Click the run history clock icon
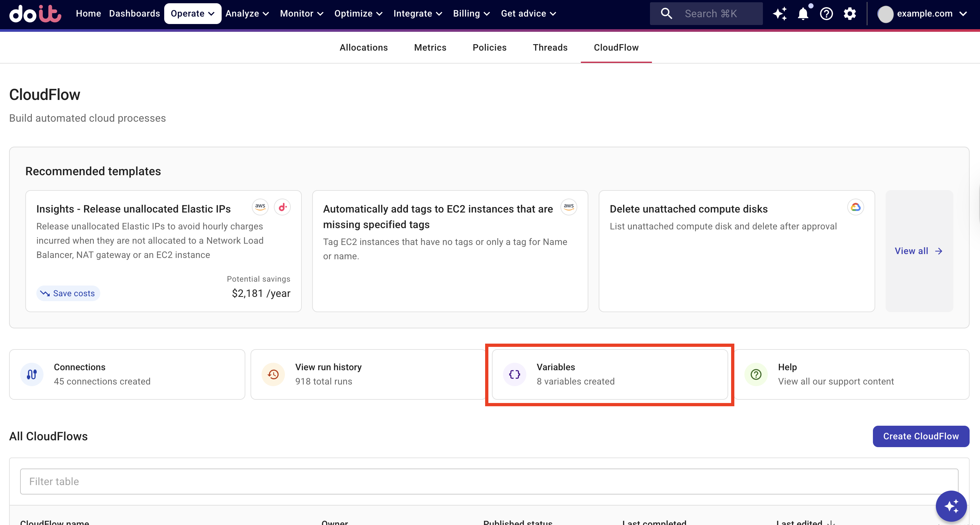This screenshot has height=525, width=980. click(x=273, y=374)
